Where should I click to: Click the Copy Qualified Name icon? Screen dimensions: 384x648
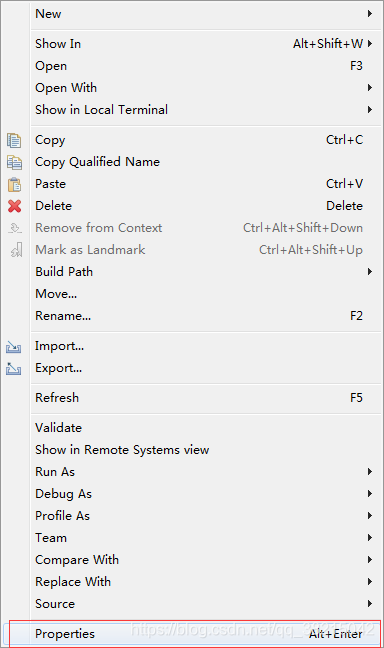pos(14,162)
